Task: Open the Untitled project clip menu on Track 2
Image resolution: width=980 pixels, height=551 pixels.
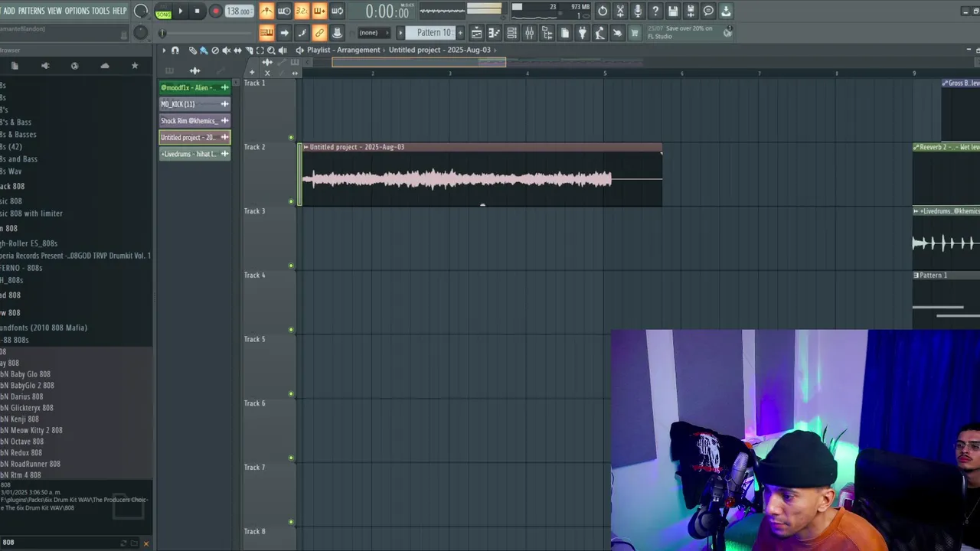Action: point(306,147)
